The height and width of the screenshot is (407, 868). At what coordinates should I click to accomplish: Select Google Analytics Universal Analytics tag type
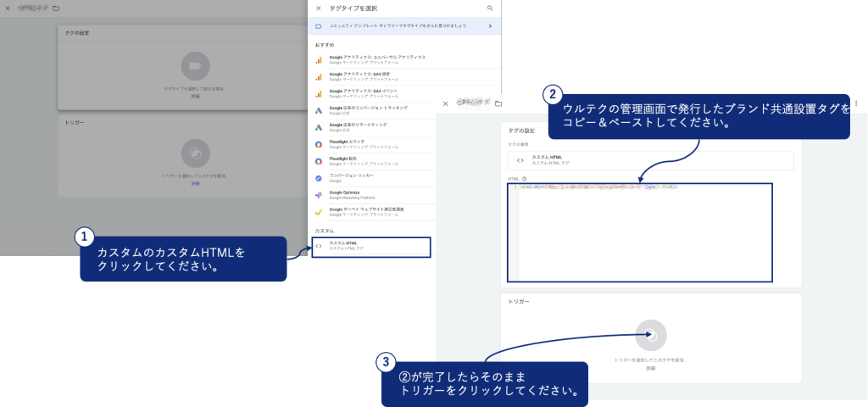376,59
